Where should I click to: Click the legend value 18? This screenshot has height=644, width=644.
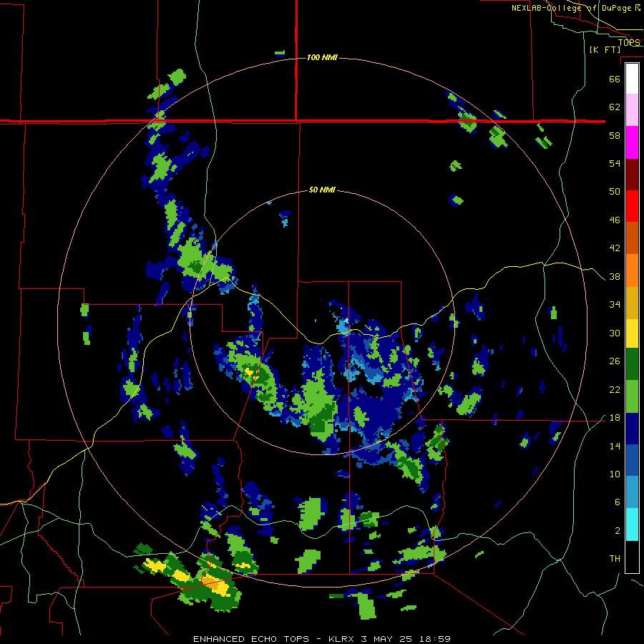pyautogui.click(x=615, y=418)
